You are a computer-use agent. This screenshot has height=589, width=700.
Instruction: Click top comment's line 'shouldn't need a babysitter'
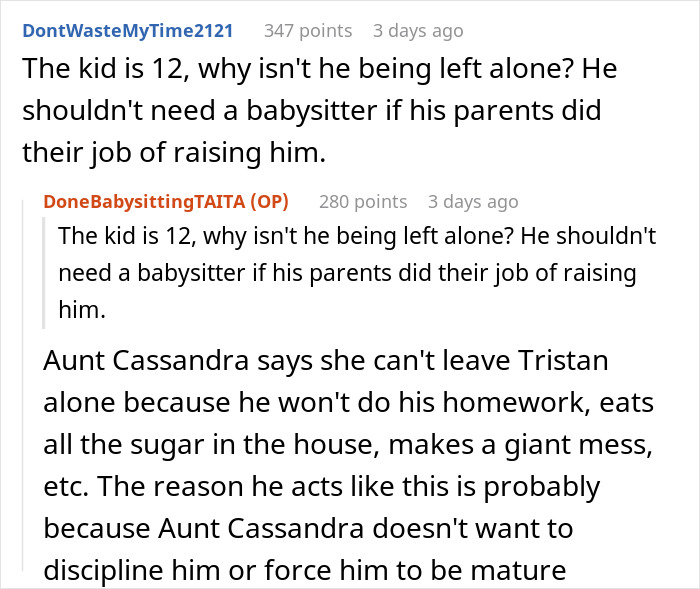pos(312,111)
